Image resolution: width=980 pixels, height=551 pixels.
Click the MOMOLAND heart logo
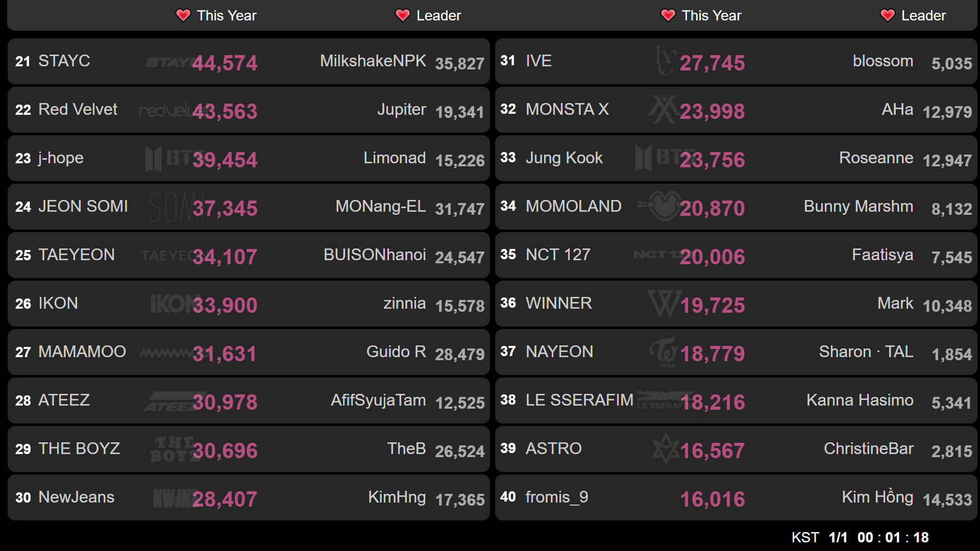tap(659, 206)
